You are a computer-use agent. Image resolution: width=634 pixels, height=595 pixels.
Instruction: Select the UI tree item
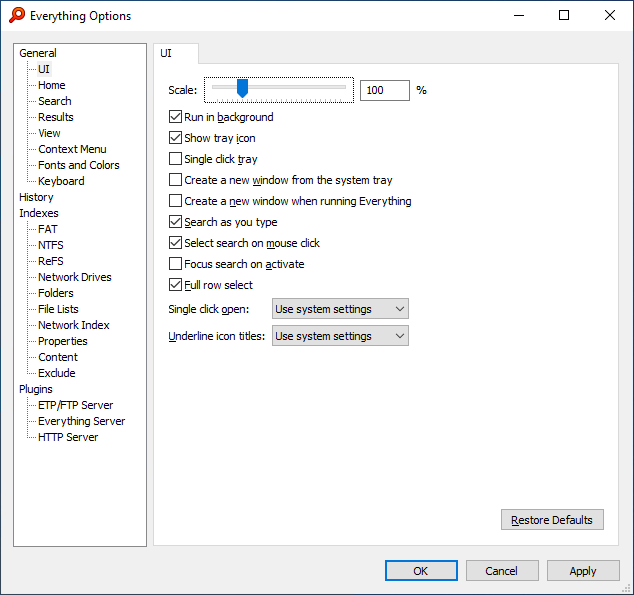(44, 69)
